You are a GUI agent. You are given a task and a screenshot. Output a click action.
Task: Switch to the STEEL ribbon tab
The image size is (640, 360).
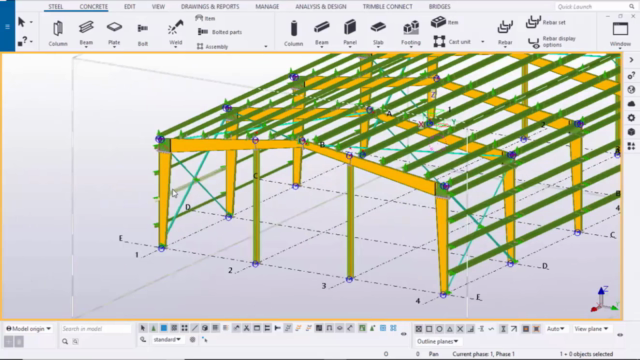(56, 7)
